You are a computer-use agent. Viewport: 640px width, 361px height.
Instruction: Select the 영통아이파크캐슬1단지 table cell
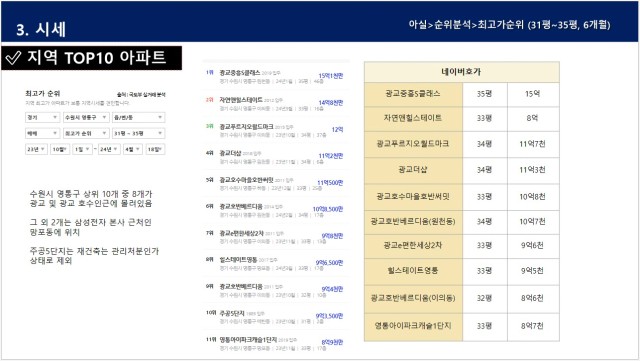(x=413, y=327)
